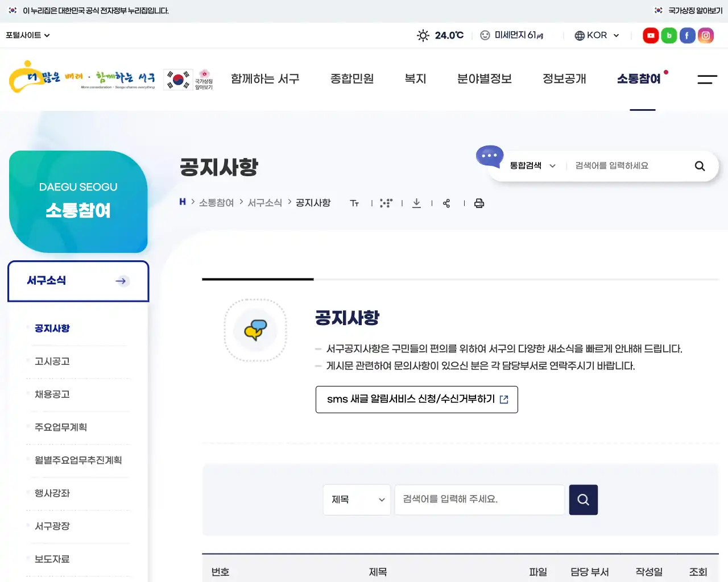Open the 통합검색 category dropdown
Viewport: 728px width, 582px height.
[x=532, y=166]
